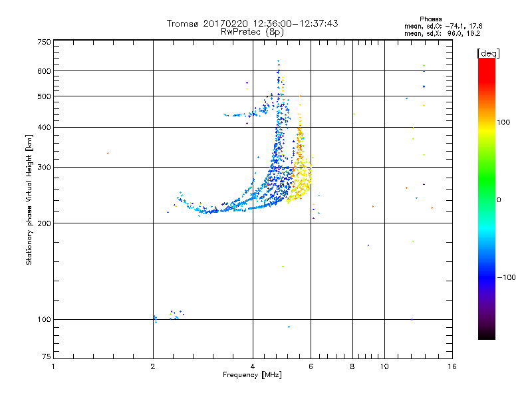Click the y-axis tick label '100'
This screenshot has height=399, width=532.
click(x=45, y=320)
